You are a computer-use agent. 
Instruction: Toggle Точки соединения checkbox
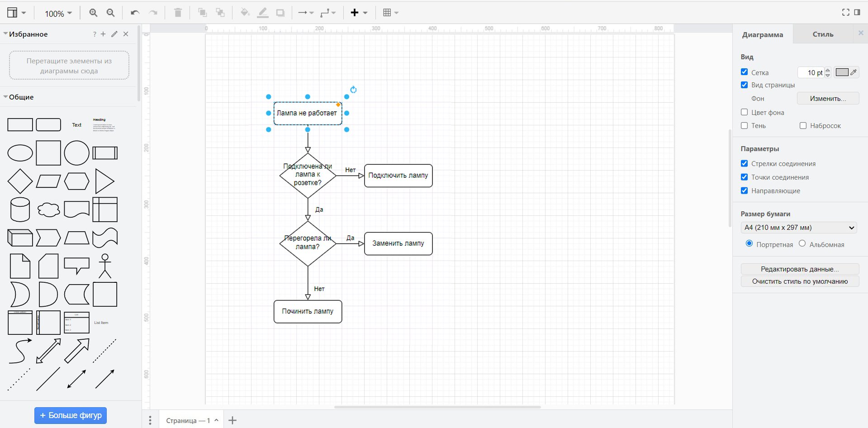click(744, 177)
